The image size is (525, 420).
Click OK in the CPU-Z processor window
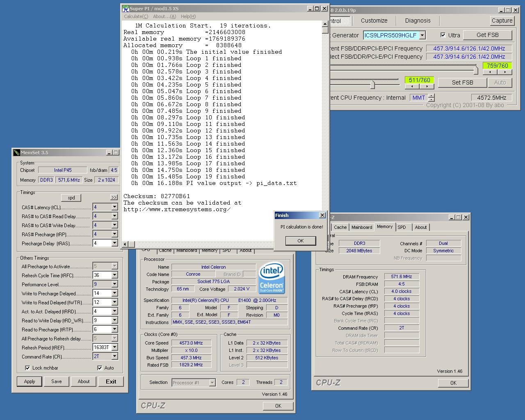(278, 406)
